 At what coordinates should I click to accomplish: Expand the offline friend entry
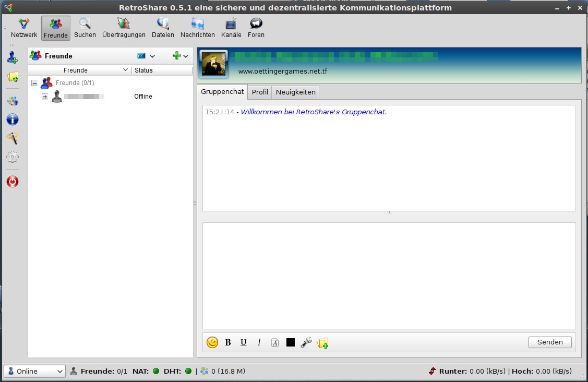coord(45,97)
